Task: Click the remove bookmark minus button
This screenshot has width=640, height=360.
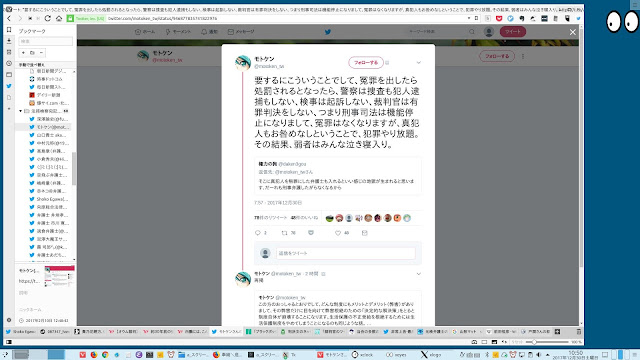Action: [x=41, y=53]
